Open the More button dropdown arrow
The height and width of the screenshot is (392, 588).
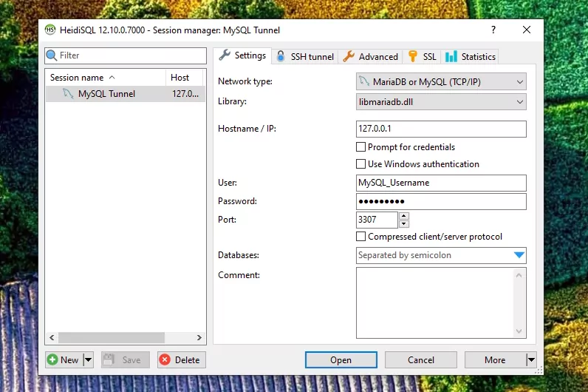click(x=531, y=359)
